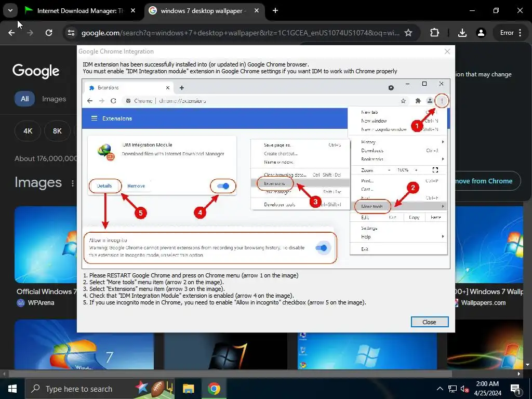Open the Chrome profile avatar
This screenshot has width=532, height=399.
[481, 33]
